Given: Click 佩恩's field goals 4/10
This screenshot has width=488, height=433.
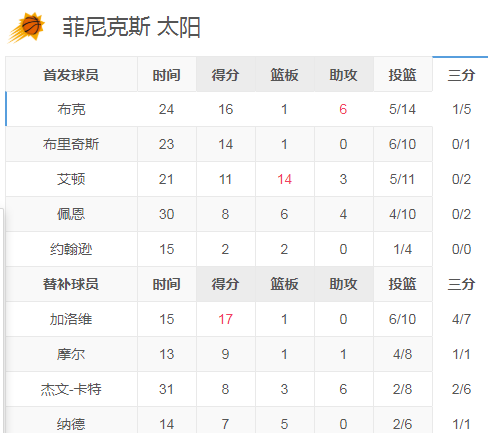Looking at the screenshot, I should click(x=402, y=214).
